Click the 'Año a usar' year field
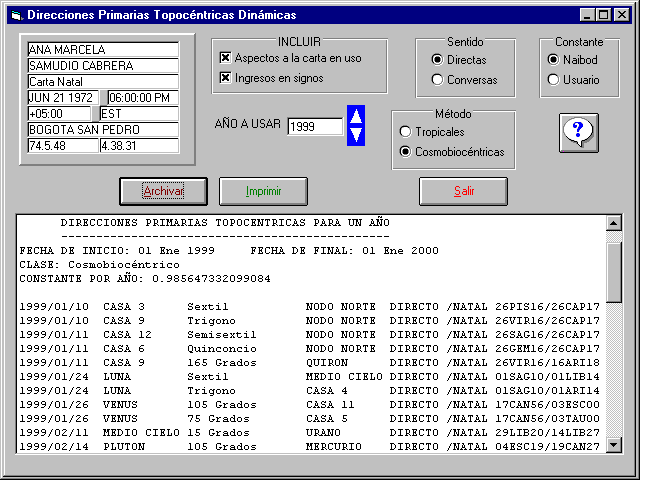 (315, 127)
